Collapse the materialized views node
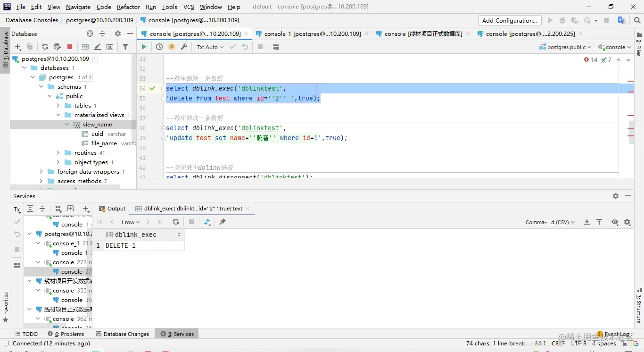The width and height of the screenshot is (644, 352). 58,115
